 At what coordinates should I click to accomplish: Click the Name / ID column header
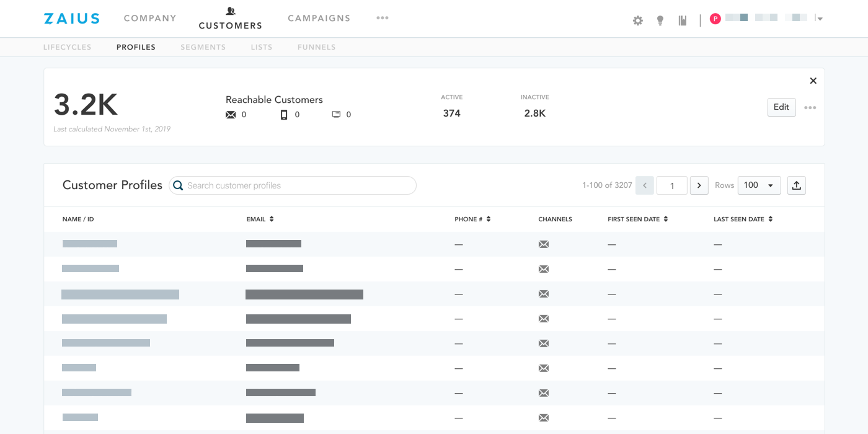[78, 219]
